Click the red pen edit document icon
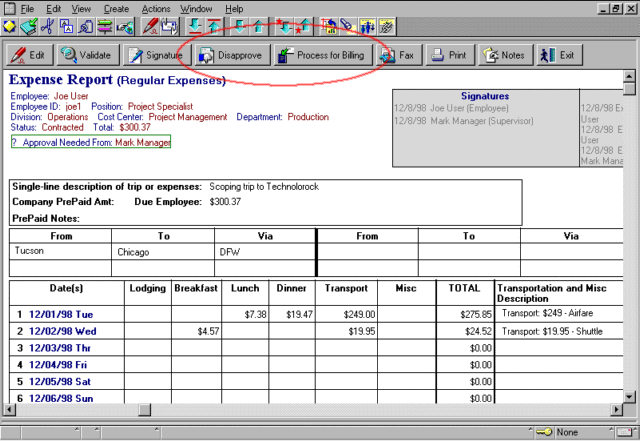Image resolution: width=640 pixels, height=441 pixels. 150,27
